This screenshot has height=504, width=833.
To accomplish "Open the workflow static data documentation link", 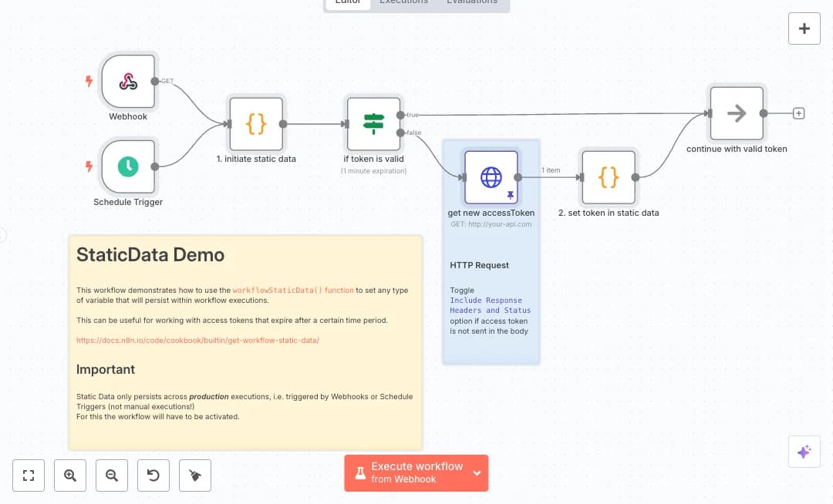I will point(197,339).
